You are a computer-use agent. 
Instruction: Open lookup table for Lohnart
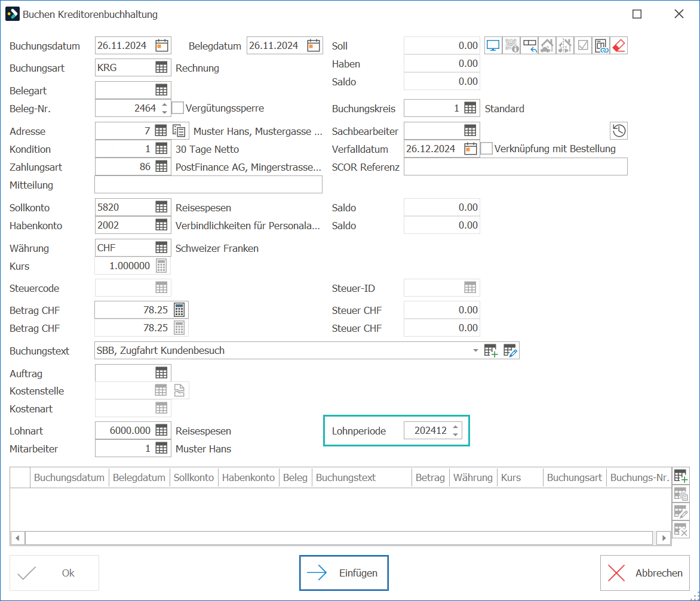coord(161,430)
